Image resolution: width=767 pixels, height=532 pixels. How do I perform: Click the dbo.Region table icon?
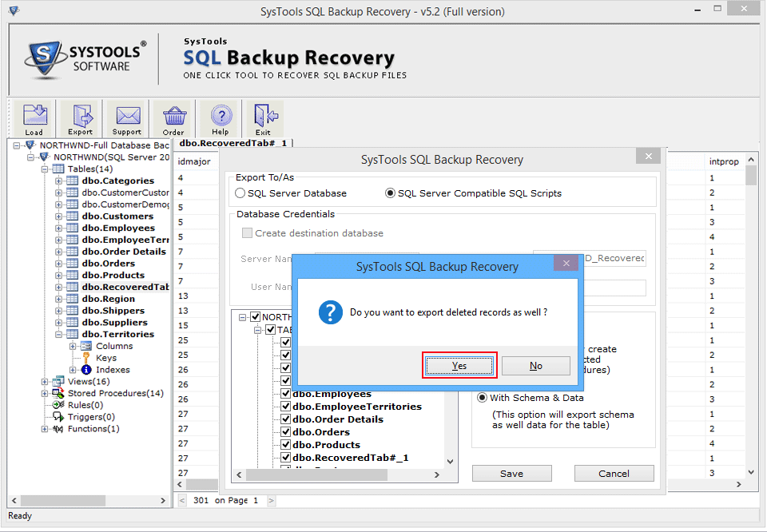[73, 299]
